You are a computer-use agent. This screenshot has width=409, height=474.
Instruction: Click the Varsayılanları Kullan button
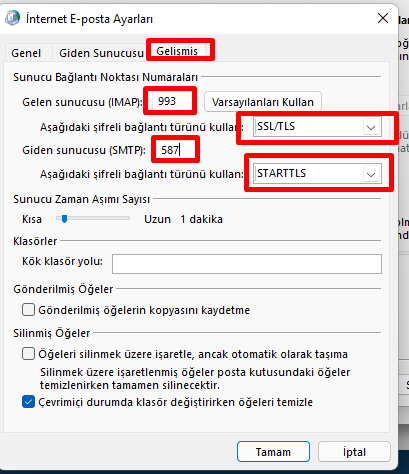pos(263,102)
